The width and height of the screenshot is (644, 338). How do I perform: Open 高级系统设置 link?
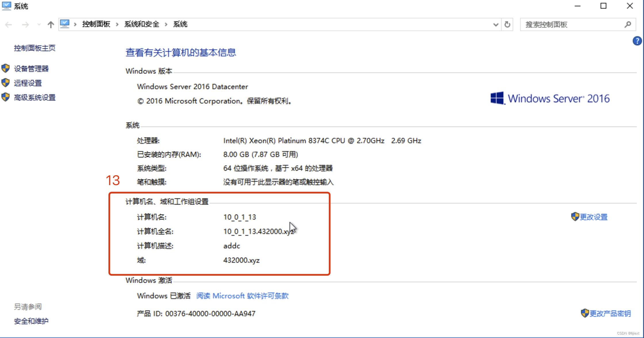coord(35,97)
